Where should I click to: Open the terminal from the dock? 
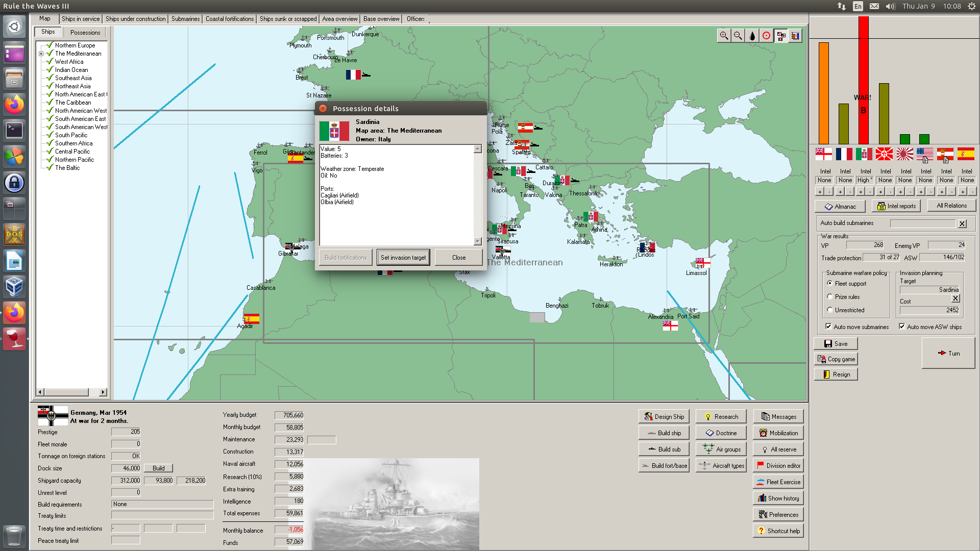[x=14, y=130]
